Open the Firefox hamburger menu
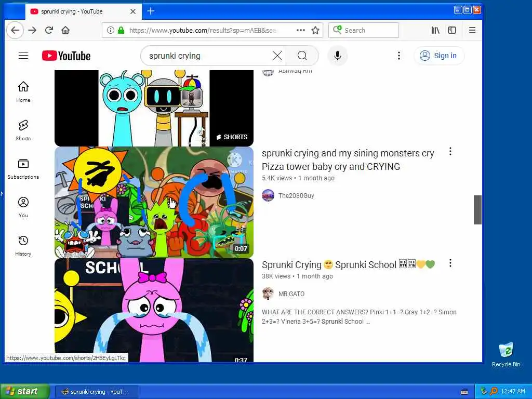The height and width of the screenshot is (399, 532). click(x=472, y=30)
